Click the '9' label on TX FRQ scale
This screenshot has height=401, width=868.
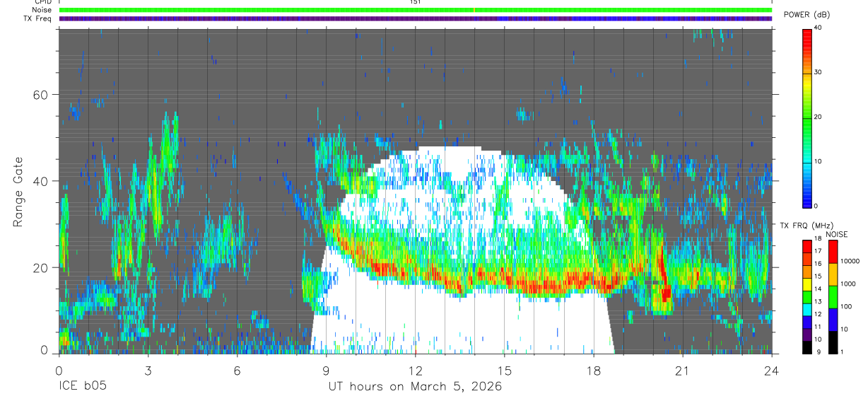817,352
